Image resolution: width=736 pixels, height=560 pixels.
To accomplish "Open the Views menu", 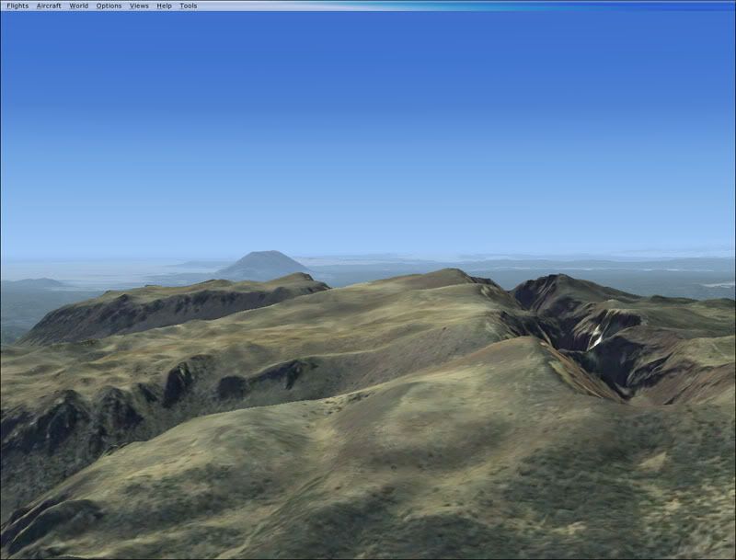I will (x=139, y=6).
